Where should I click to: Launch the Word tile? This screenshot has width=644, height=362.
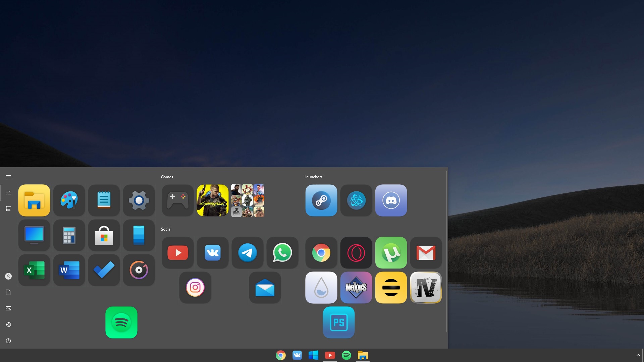(69, 270)
